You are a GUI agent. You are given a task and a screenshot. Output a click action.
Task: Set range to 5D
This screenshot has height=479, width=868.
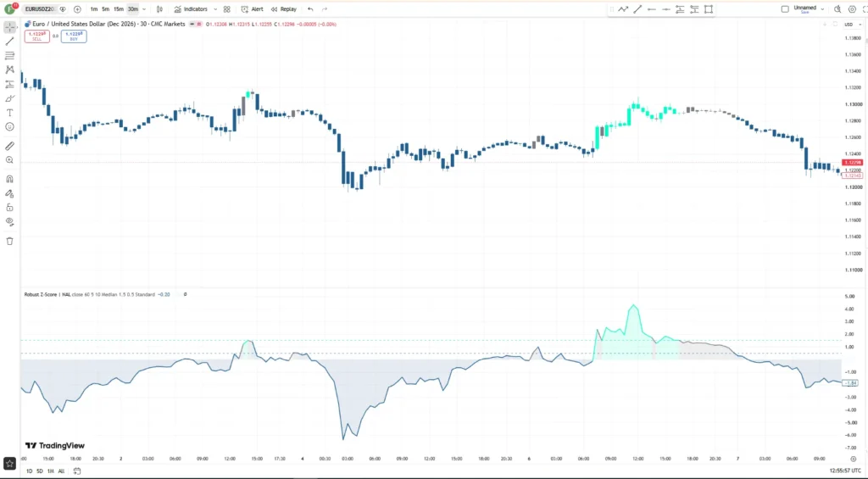[40, 471]
